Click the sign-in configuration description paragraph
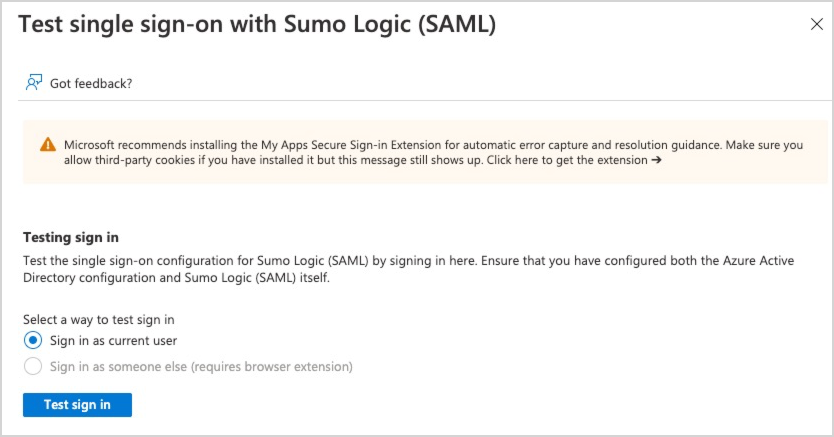The image size is (834, 437). pos(400,269)
